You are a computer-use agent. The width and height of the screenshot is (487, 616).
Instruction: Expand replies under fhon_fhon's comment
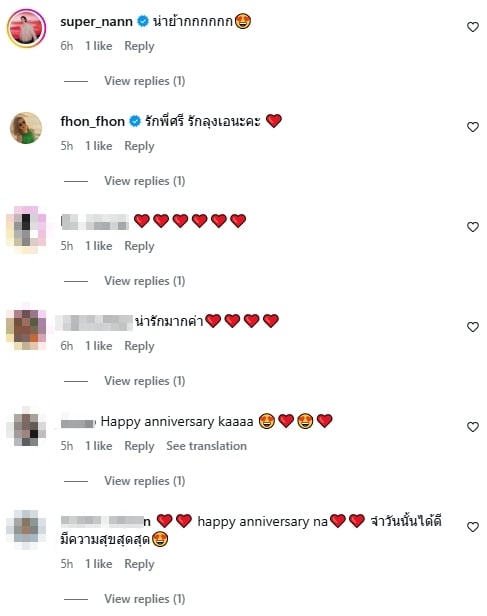click(x=145, y=181)
